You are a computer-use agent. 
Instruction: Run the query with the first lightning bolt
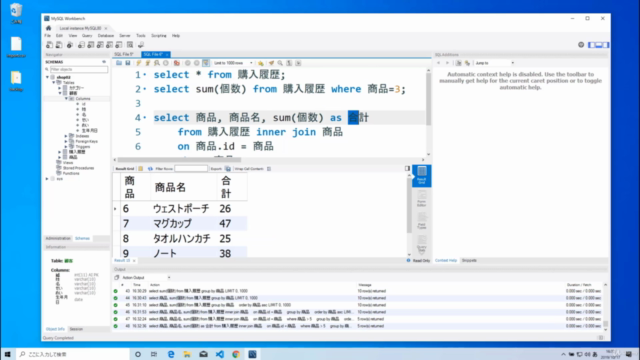139,63
